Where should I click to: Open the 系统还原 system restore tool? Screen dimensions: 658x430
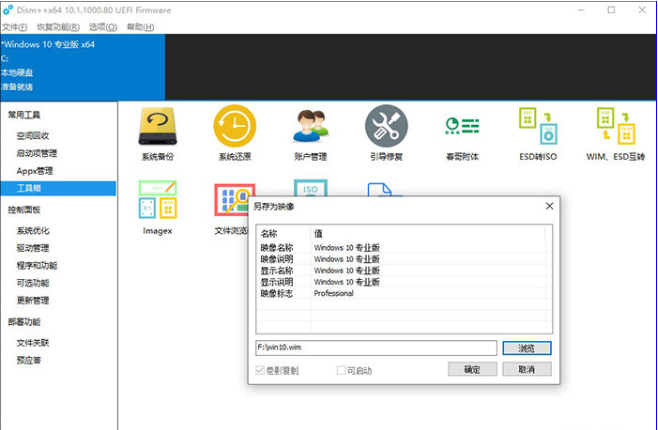click(x=235, y=133)
